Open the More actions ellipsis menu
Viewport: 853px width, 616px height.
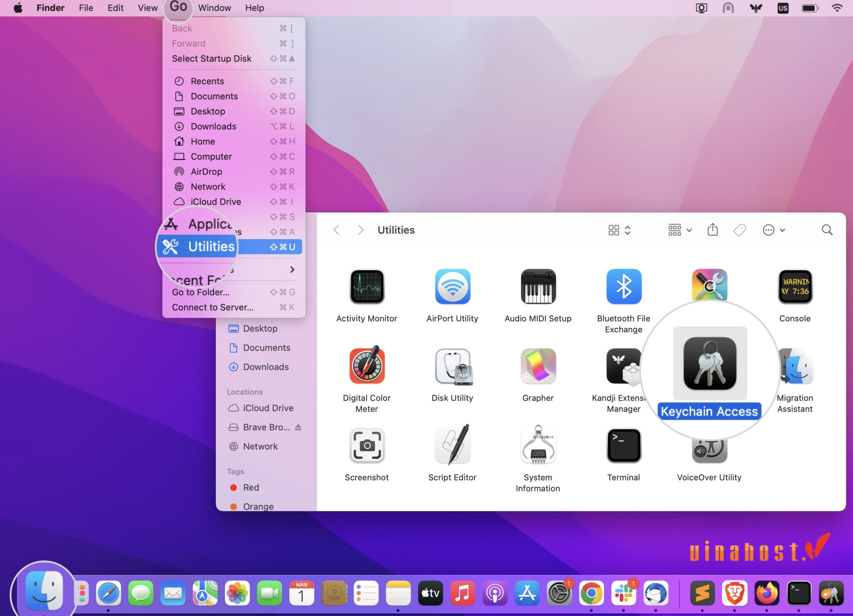coord(773,230)
